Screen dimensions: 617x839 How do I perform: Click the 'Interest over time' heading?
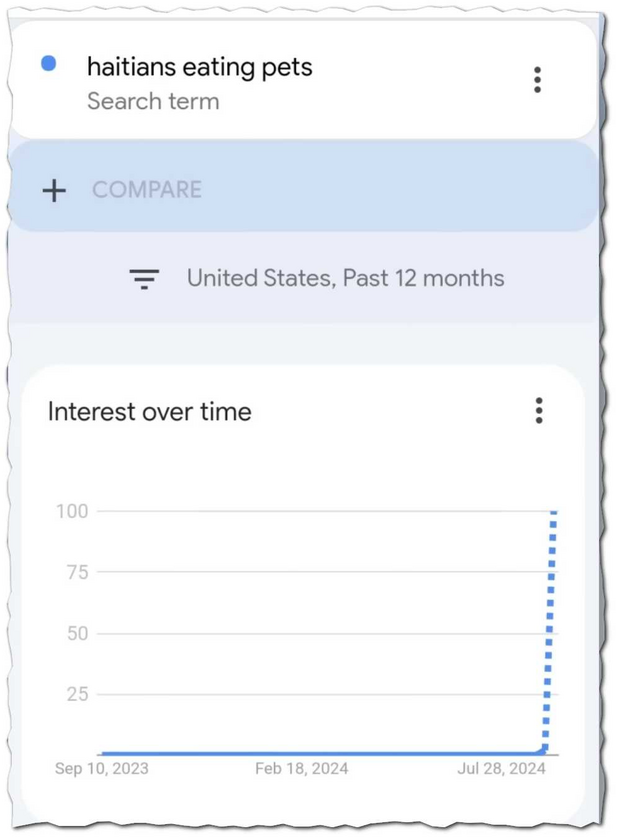[149, 412]
